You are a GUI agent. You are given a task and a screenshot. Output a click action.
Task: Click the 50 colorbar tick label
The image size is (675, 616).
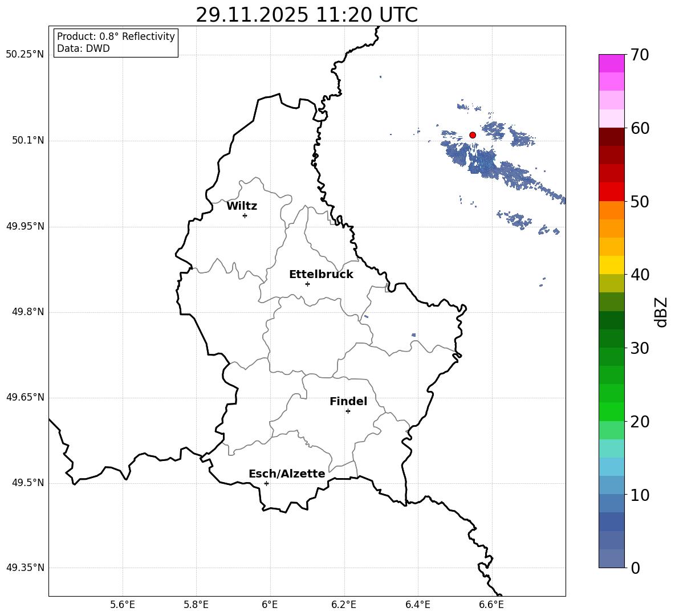tap(640, 201)
